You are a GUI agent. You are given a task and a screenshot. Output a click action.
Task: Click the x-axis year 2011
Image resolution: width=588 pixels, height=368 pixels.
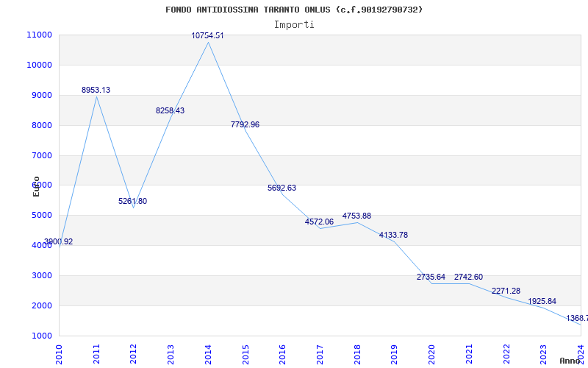[x=96, y=355]
